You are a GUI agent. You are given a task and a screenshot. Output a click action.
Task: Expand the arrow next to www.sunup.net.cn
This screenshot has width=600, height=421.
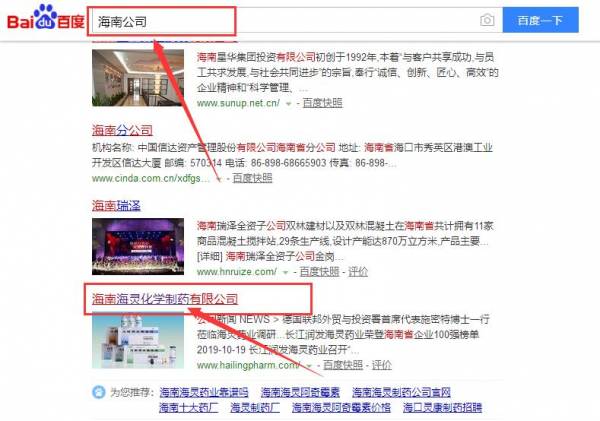pos(287,104)
